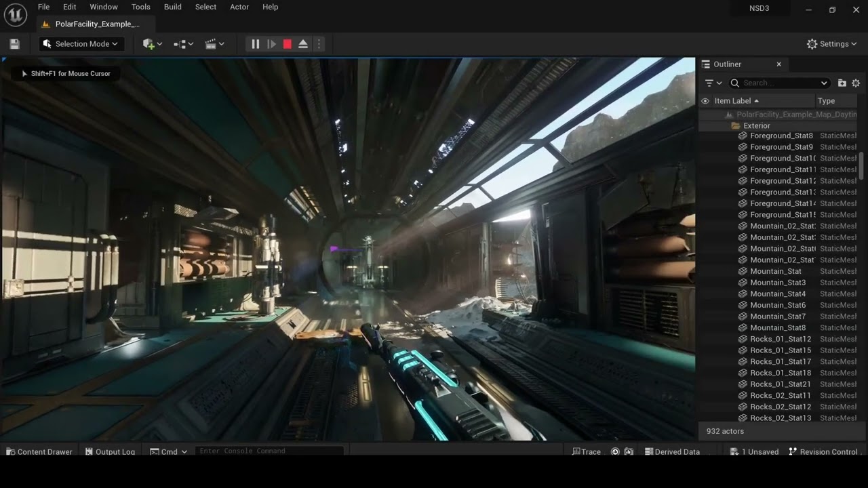
Task: Open the Window menu
Action: tap(104, 7)
